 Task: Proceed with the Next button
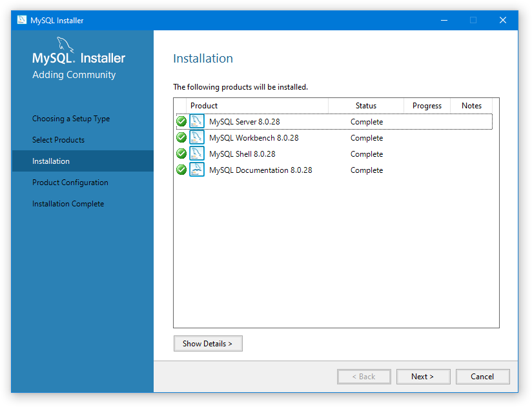click(422, 377)
